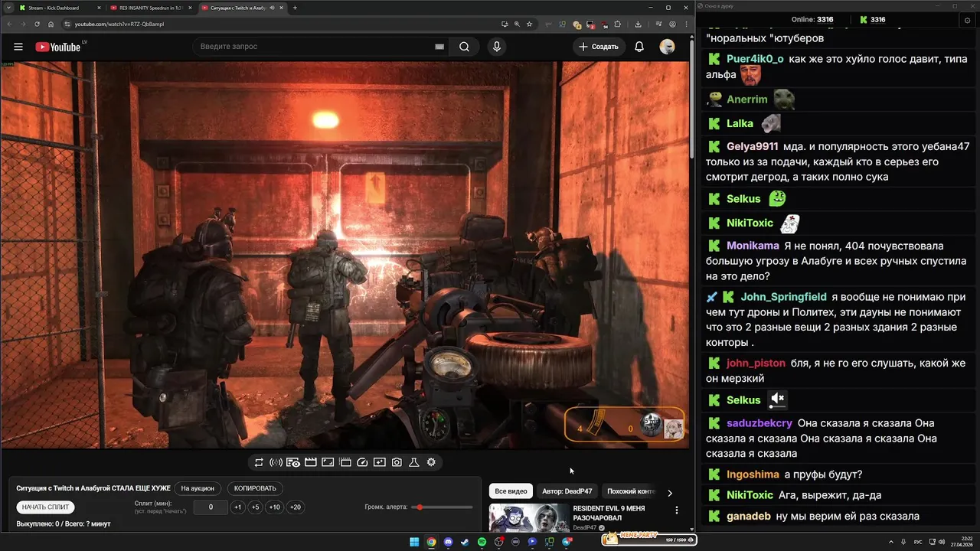
Task: Open chat user Monikama's name
Action: (753, 246)
